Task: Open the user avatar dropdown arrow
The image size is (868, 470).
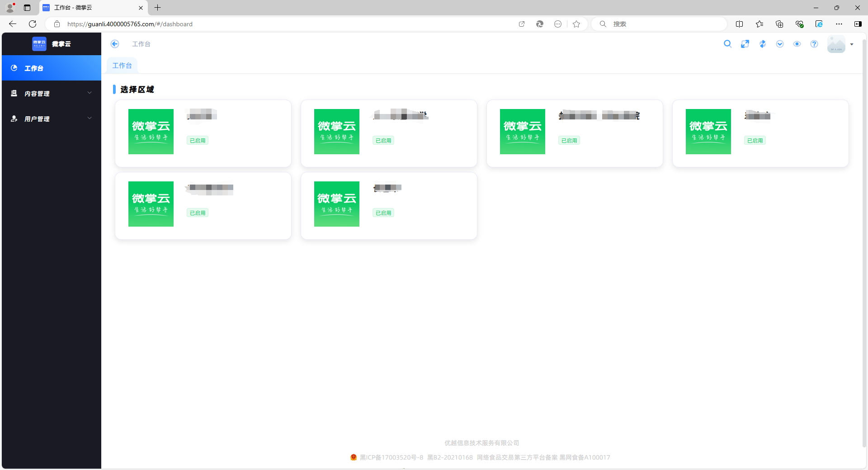Action: 852,44
